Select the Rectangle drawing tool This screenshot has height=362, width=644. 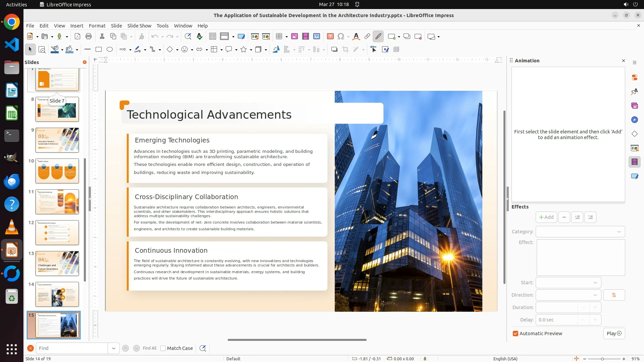click(x=99, y=50)
